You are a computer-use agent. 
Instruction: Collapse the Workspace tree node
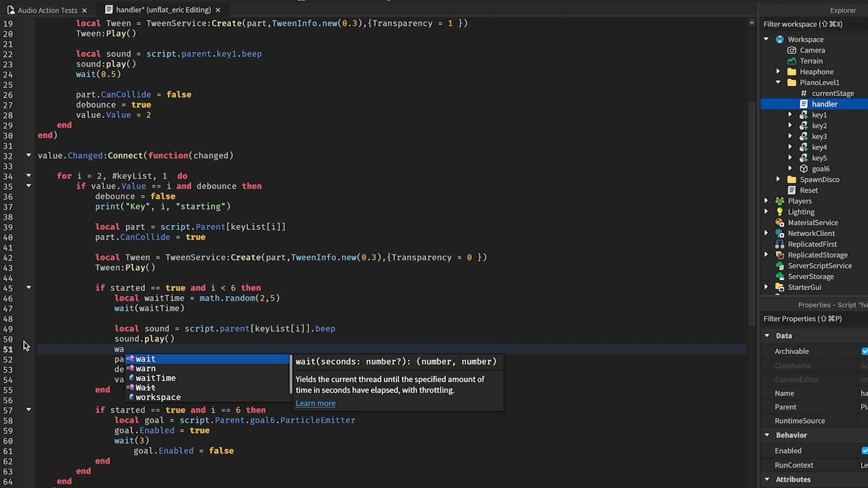tap(766, 39)
